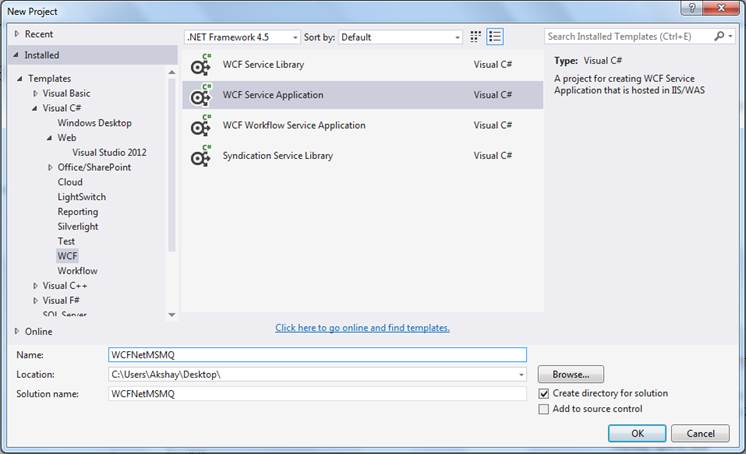Click the Syndication Service Library icon

tap(201, 156)
